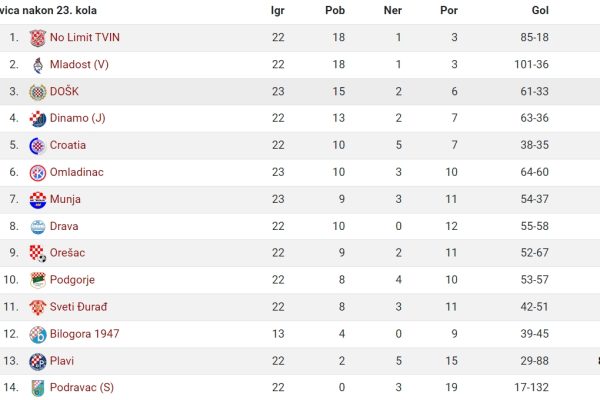Click the Omladinac club crest icon
The height and width of the screenshot is (400, 600).
(38, 173)
